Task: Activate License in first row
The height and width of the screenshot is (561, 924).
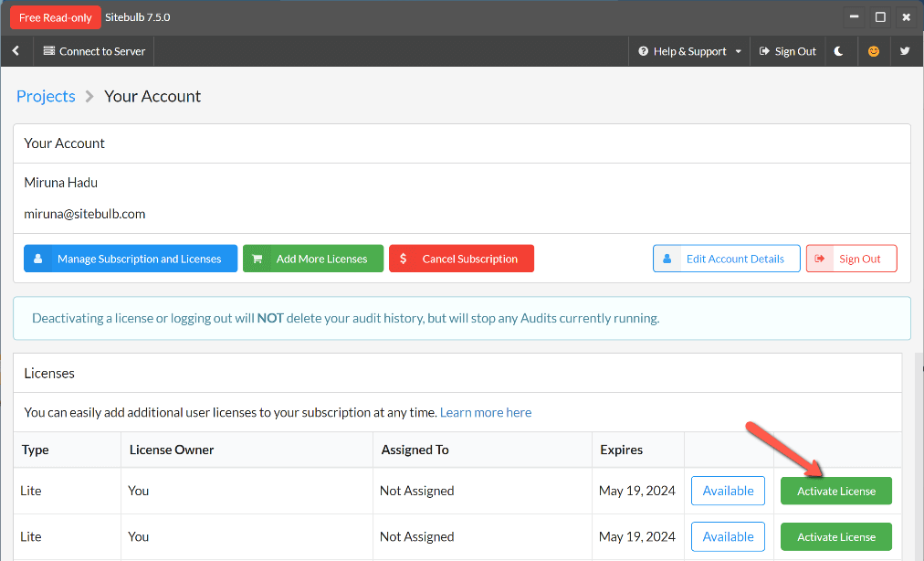Action: coord(836,491)
